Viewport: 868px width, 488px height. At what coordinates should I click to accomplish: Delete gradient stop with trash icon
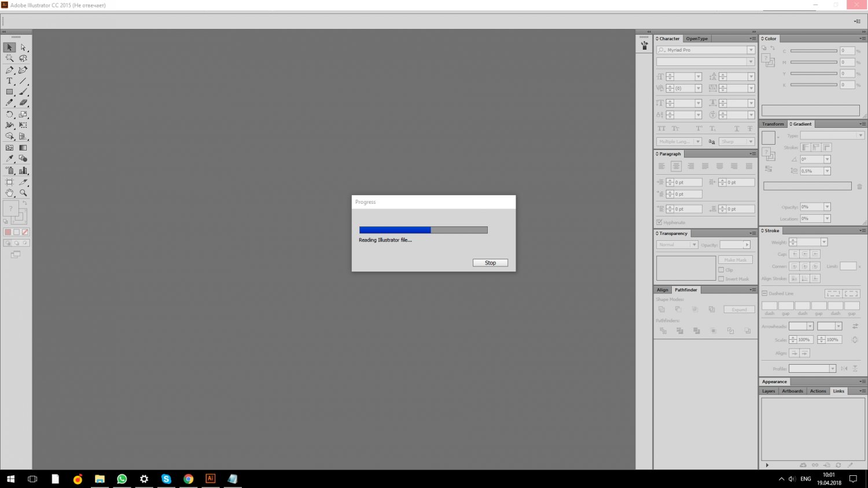tap(859, 186)
